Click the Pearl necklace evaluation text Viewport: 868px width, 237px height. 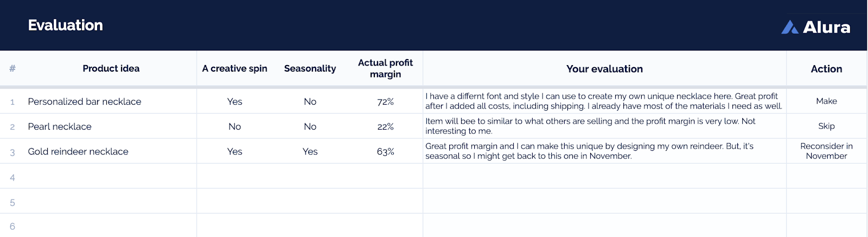(590, 126)
